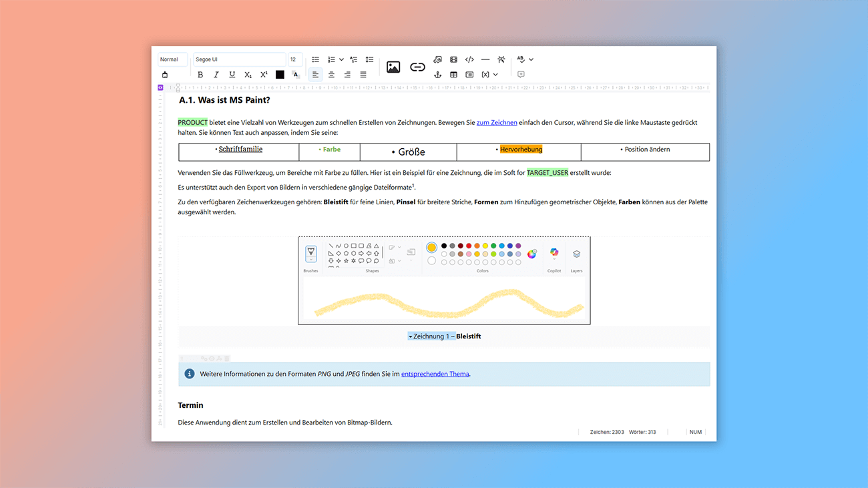868x488 pixels.
Task: Align text to center
Action: 331,75
